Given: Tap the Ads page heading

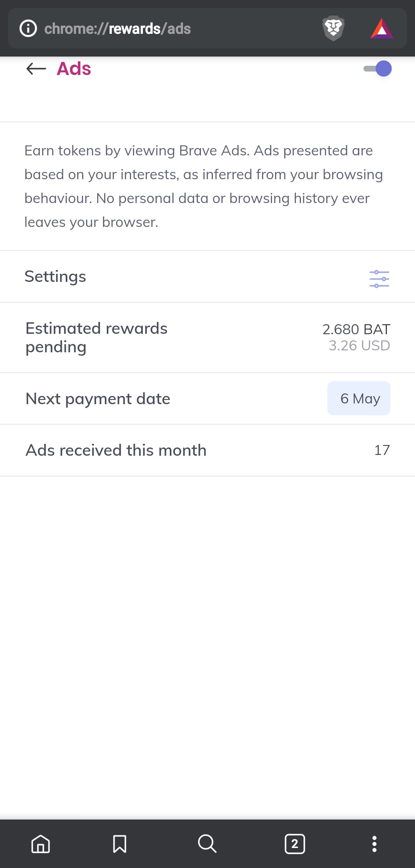Looking at the screenshot, I should point(74,69).
